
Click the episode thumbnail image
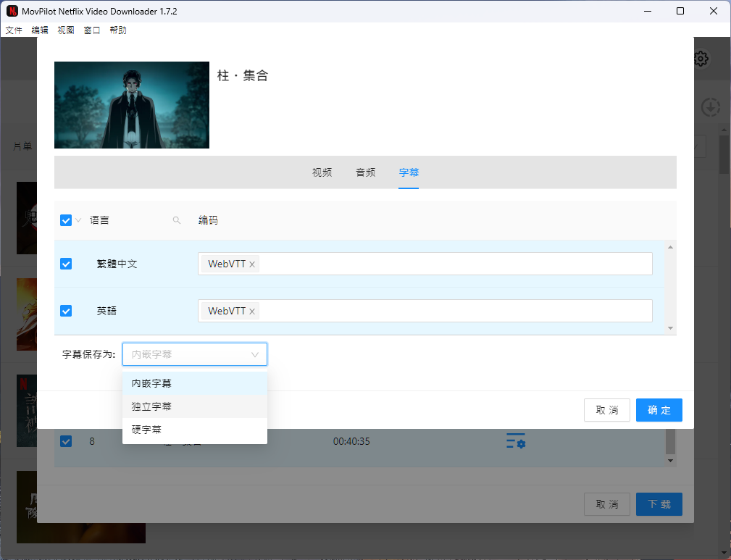pyautogui.click(x=132, y=105)
